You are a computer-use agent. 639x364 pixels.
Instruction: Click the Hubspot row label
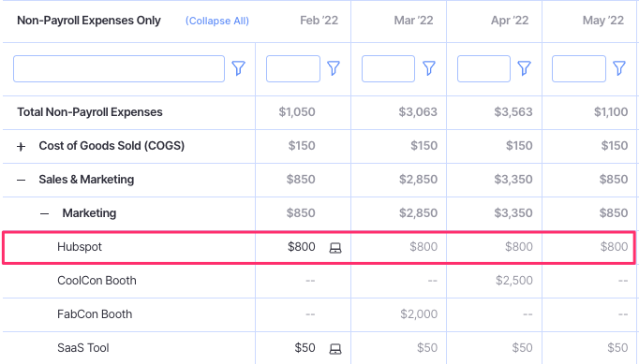coord(80,247)
